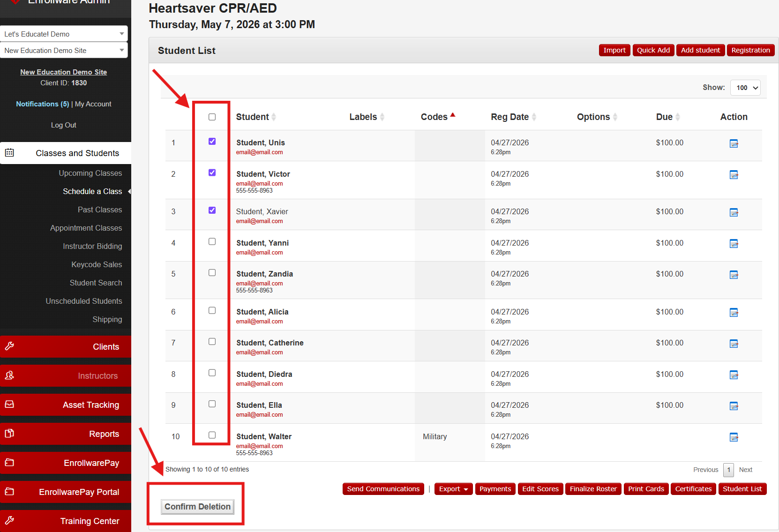The height and width of the screenshot is (532, 779).
Task: Click the Reports documents icon
Action: 9,434
